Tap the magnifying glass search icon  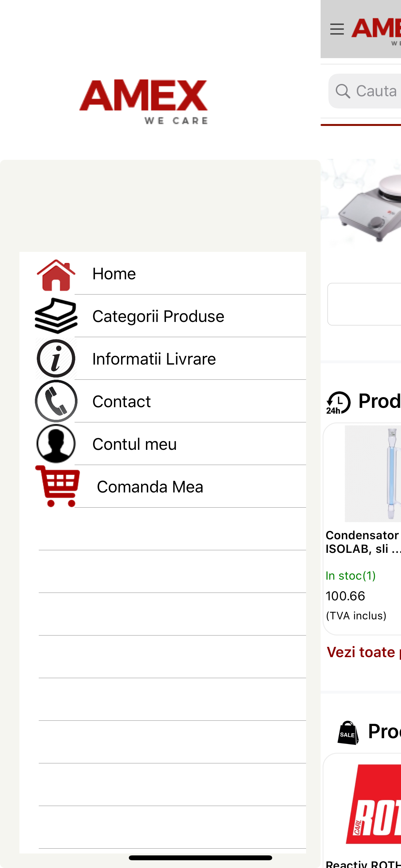(x=343, y=91)
